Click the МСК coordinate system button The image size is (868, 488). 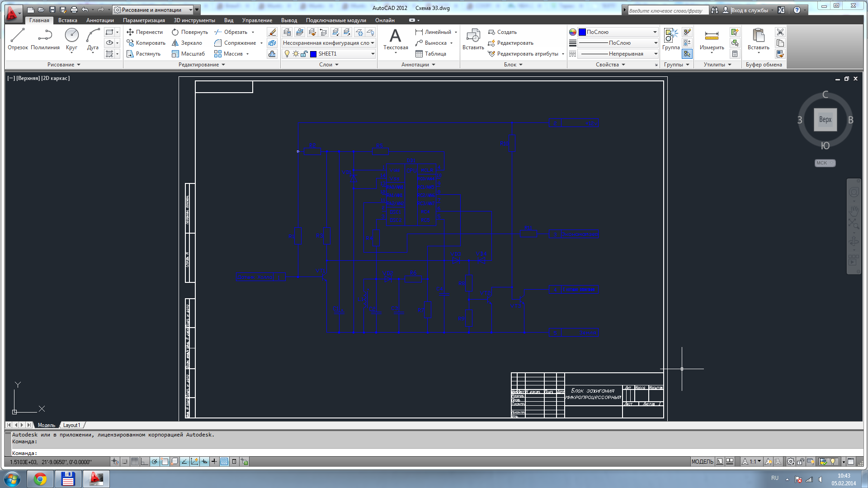[x=825, y=163]
